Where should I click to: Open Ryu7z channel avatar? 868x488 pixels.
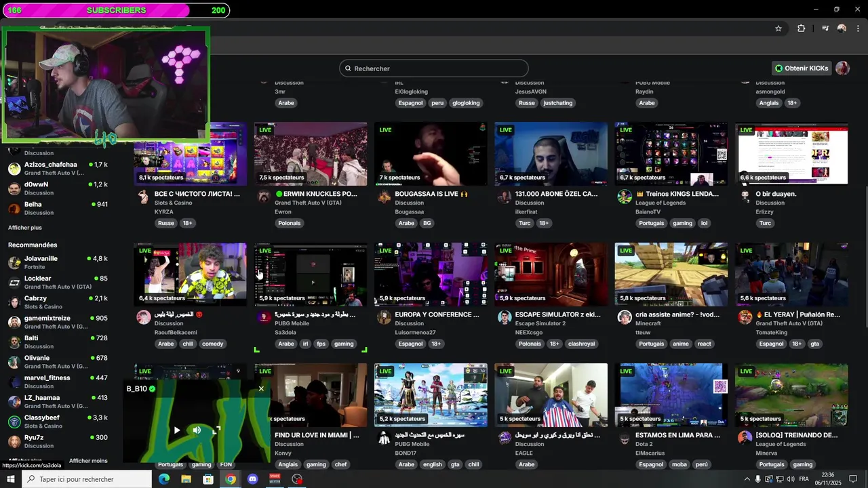[x=14, y=441]
